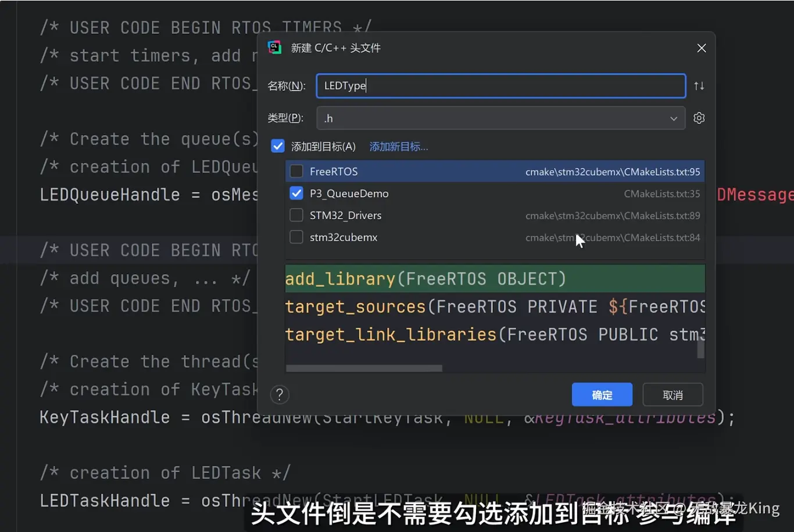This screenshot has height=532, width=794.
Task: Click the name field containing LEDType
Action: pyautogui.click(x=501, y=86)
